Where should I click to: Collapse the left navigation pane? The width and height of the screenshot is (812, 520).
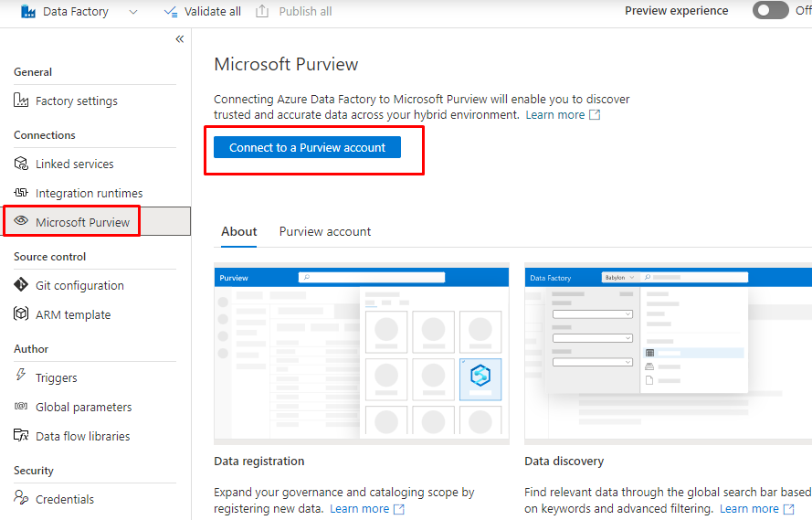[x=179, y=39]
